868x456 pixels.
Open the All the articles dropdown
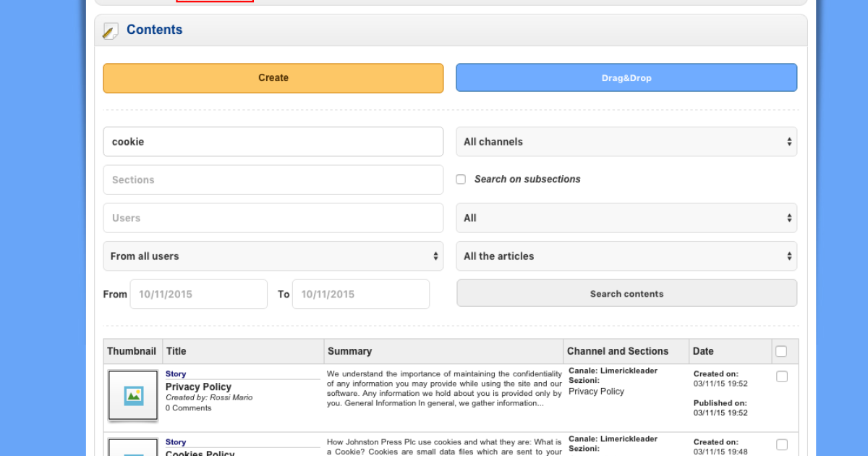[x=626, y=256]
